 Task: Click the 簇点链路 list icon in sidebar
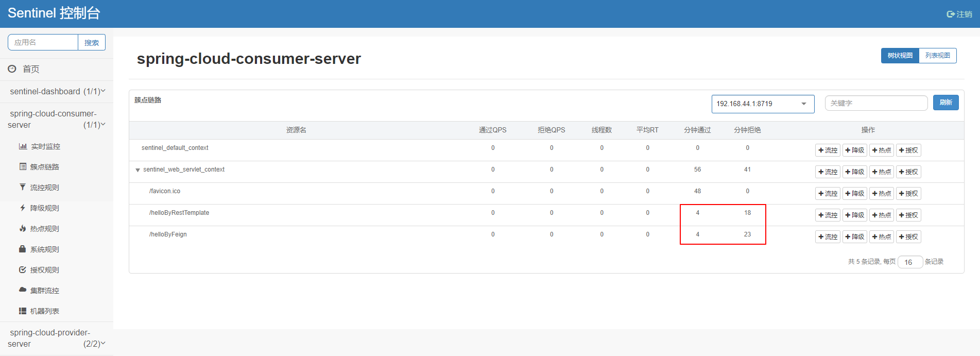pyautogui.click(x=23, y=166)
